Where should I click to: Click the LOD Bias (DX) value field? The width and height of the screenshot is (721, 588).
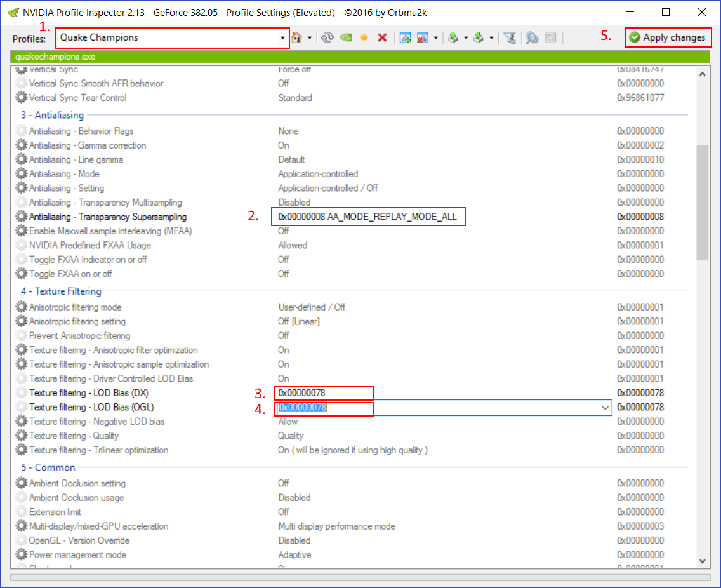tap(324, 393)
